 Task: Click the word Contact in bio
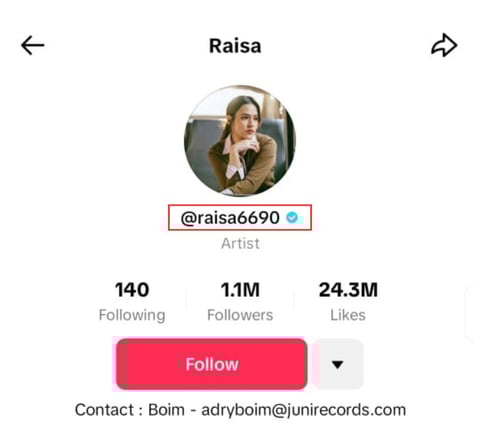[x=104, y=410]
